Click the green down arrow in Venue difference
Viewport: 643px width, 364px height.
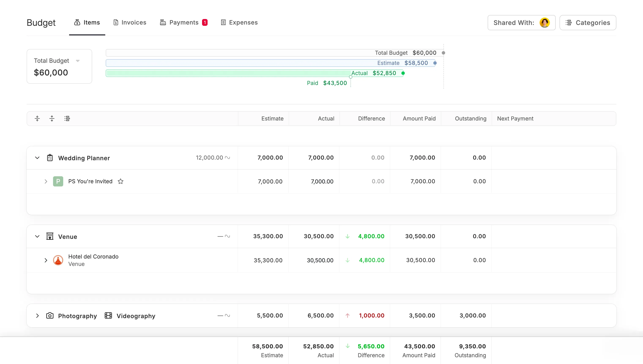[347, 237]
